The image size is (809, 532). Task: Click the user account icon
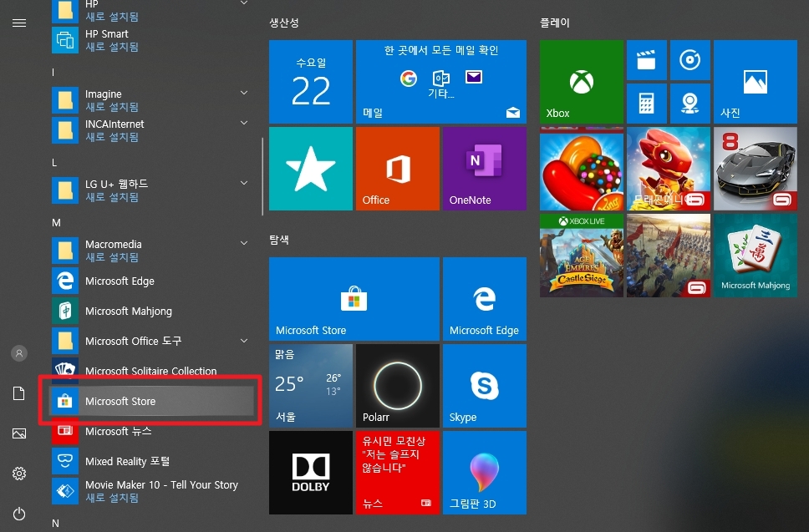click(x=19, y=353)
